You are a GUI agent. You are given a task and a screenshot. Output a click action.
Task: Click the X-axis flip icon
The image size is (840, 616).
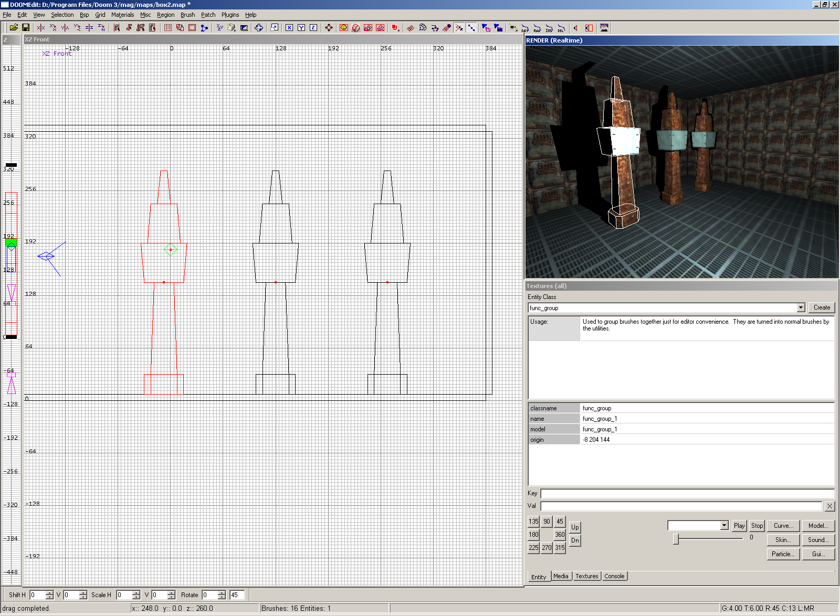pos(41,28)
